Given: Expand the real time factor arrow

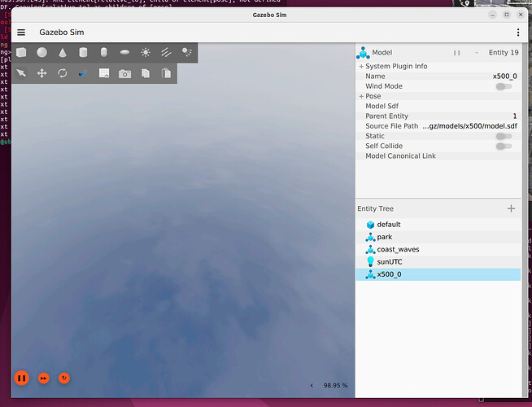Looking at the screenshot, I should coord(312,385).
